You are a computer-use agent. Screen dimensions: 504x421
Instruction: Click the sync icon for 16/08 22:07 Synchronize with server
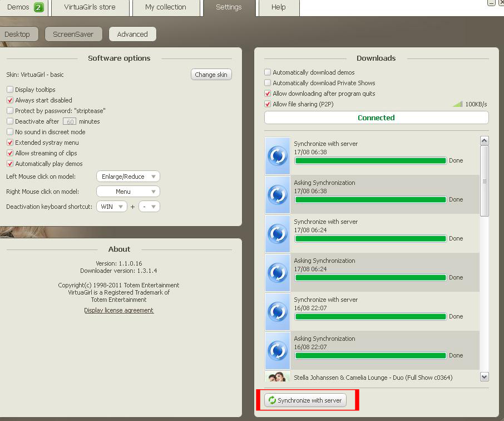coord(277,312)
